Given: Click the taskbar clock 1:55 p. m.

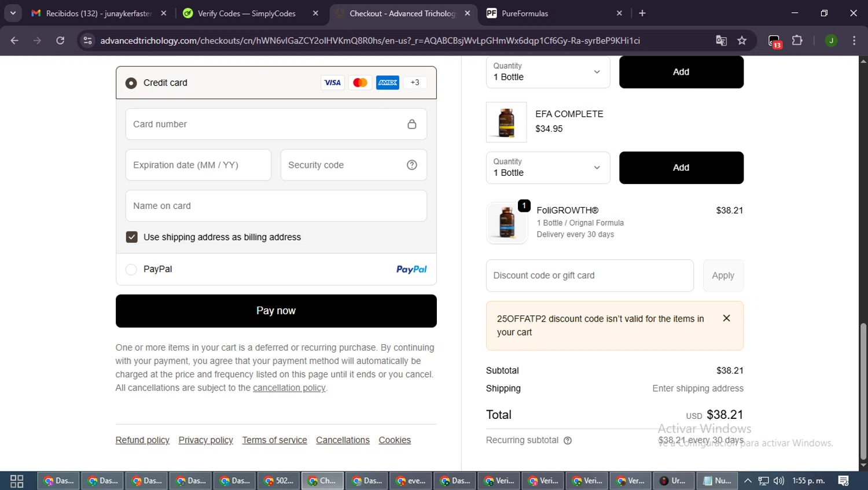Looking at the screenshot, I should 808,481.
